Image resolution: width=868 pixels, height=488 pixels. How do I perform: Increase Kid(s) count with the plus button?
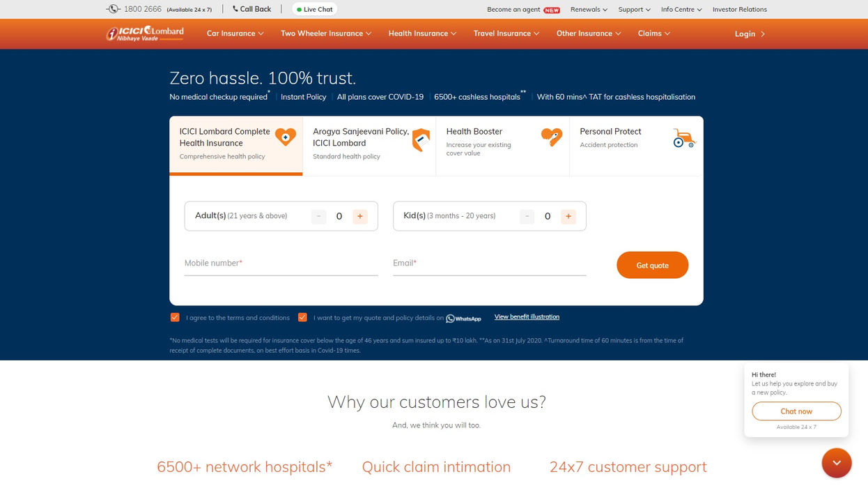tap(568, 216)
